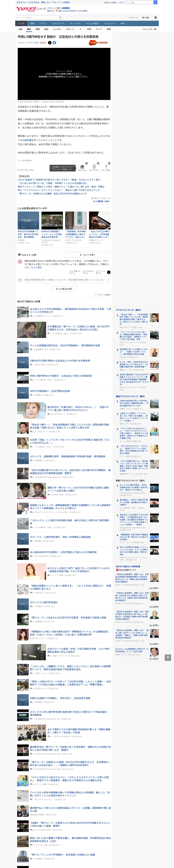Screen dimensions: 174x868
Task: Open comment text 'もっと見る' expansion link
Action: pos(37,267)
